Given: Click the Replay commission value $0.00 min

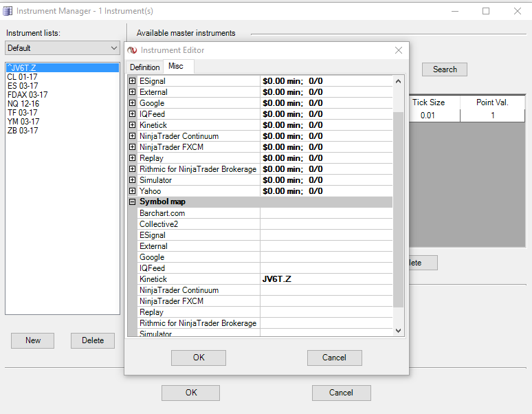Looking at the screenshot, I should [326, 158].
